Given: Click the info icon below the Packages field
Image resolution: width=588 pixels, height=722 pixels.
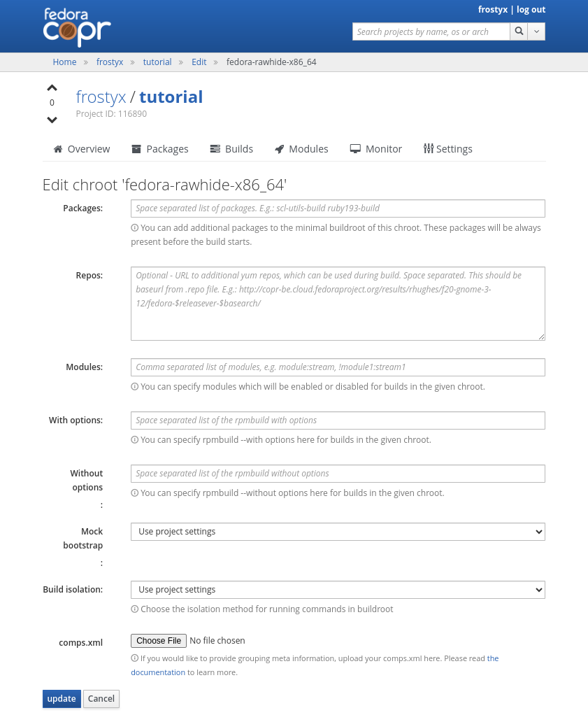Looking at the screenshot, I should pos(134,228).
